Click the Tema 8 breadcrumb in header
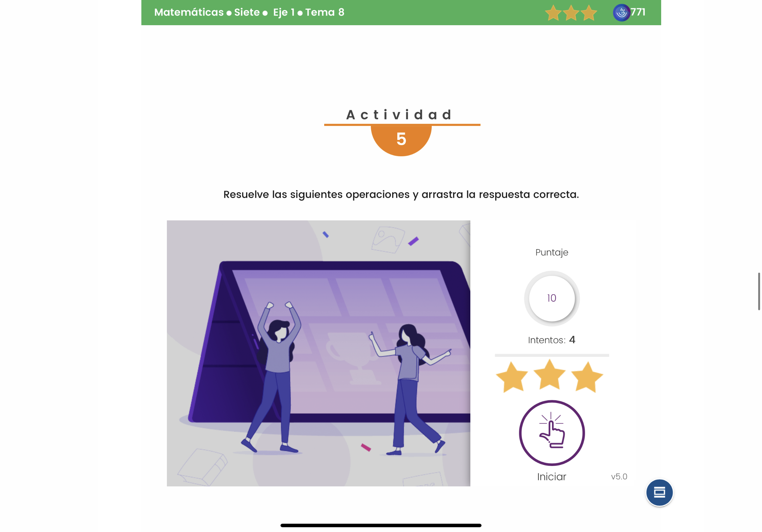762x532 pixels. click(325, 12)
